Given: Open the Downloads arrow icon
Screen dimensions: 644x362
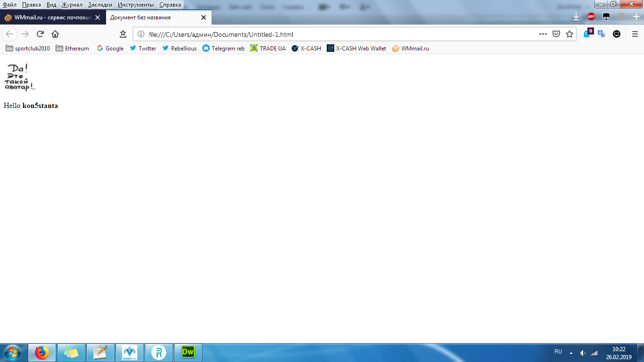Looking at the screenshot, I should [x=576, y=17].
